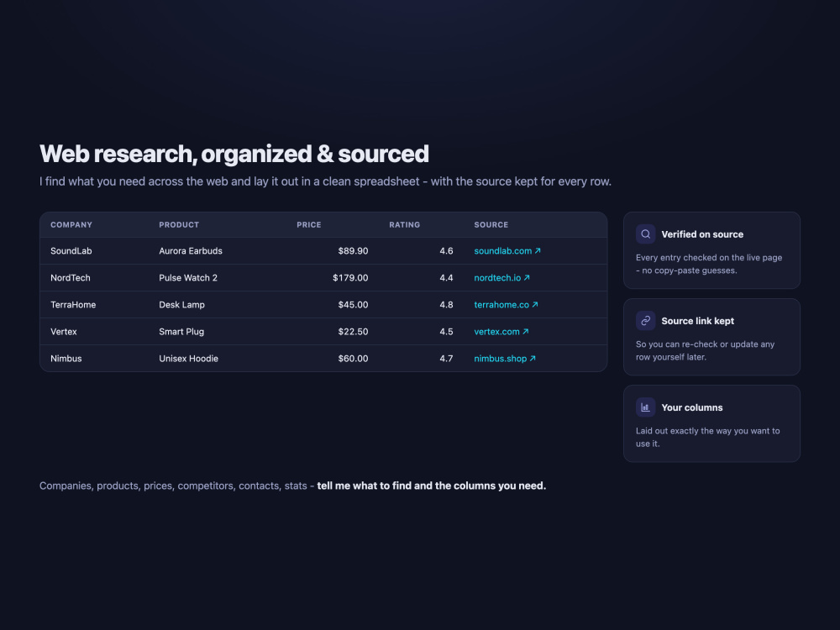
Task: Click the Your columns card title
Action: tap(691, 407)
